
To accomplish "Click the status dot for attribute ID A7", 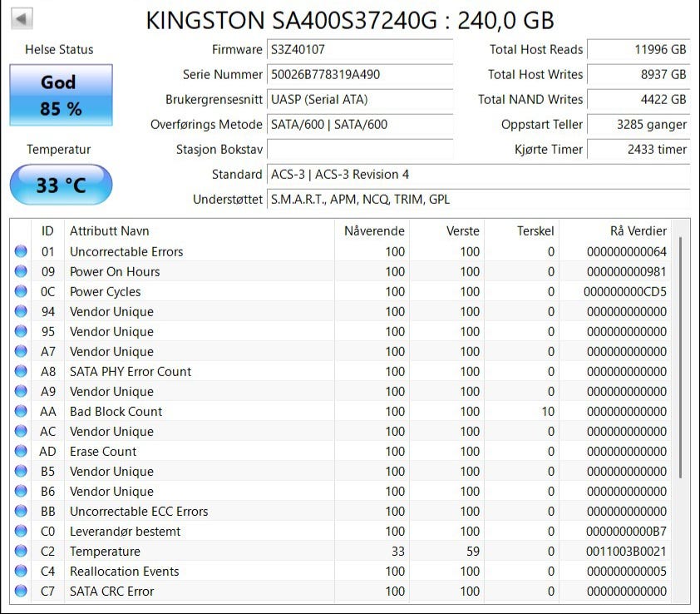I will (21, 351).
